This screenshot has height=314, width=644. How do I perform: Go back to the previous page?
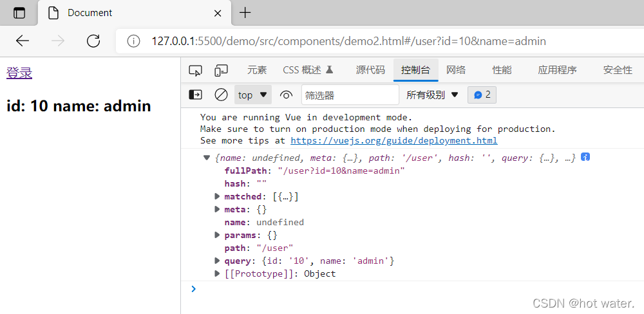(x=23, y=41)
